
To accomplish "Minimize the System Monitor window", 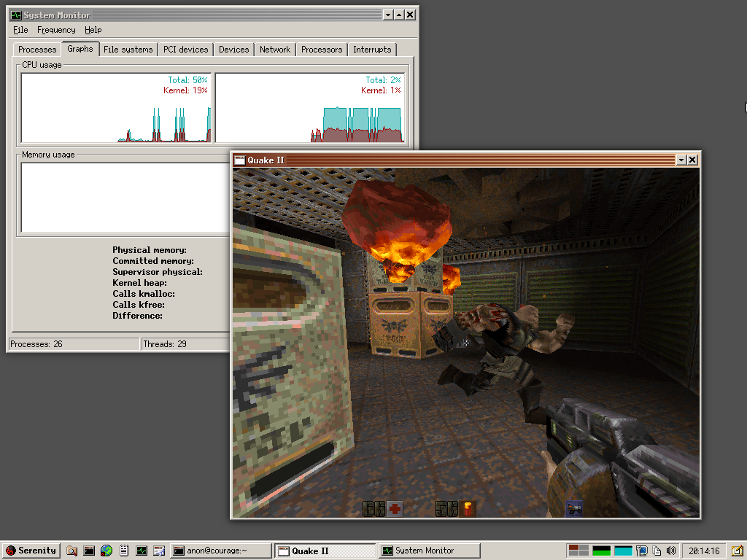I will pos(388,15).
